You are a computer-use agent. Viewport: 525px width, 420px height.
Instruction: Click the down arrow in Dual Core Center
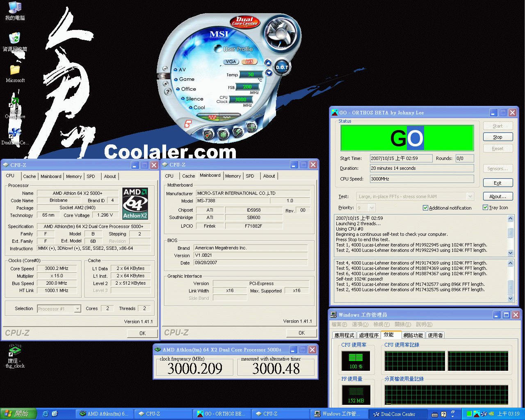pos(269,73)
